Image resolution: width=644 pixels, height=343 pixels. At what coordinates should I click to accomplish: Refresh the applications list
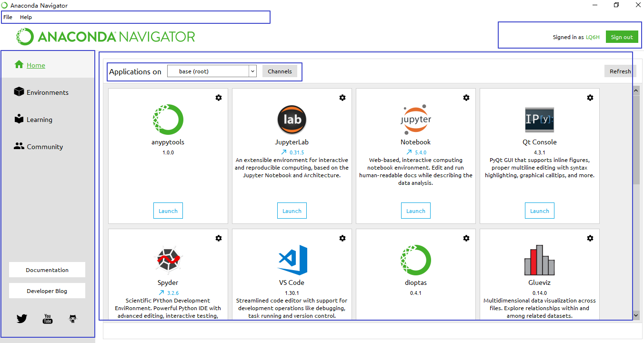pyautogui.click(x=620, y=71)
